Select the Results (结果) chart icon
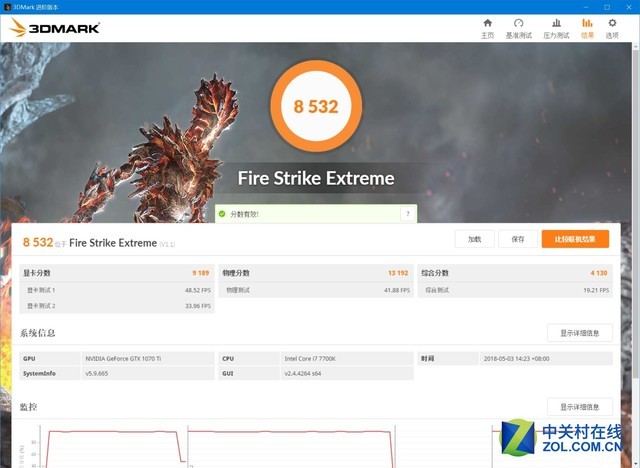 tap(587, 27)
